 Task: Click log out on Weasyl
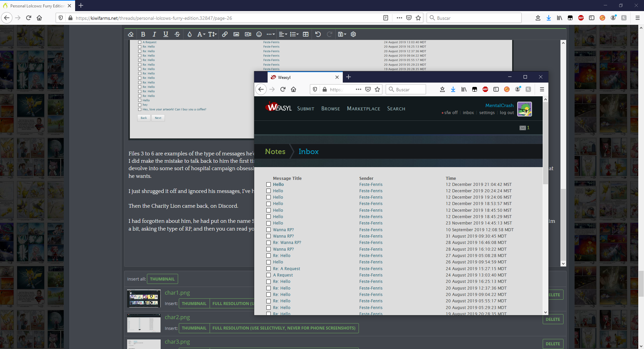coord(506,113)
